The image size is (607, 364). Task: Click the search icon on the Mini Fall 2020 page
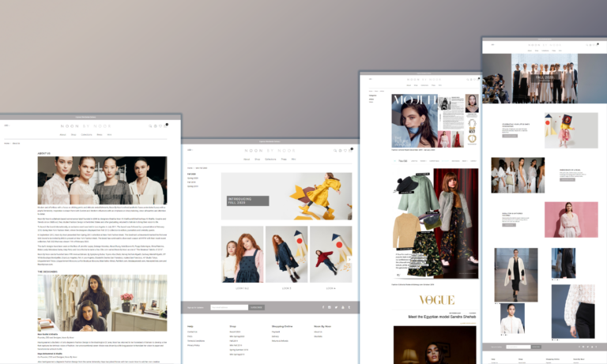(335, 151)
